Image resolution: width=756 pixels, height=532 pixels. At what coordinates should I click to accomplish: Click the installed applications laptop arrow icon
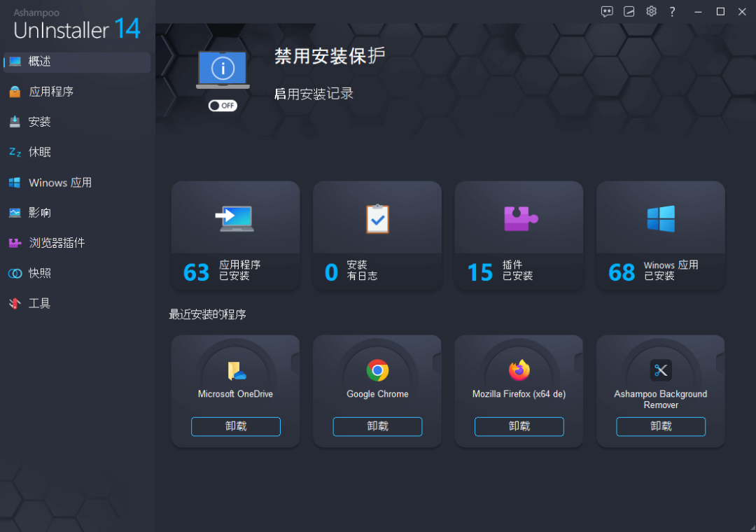(x=234, y=219)
